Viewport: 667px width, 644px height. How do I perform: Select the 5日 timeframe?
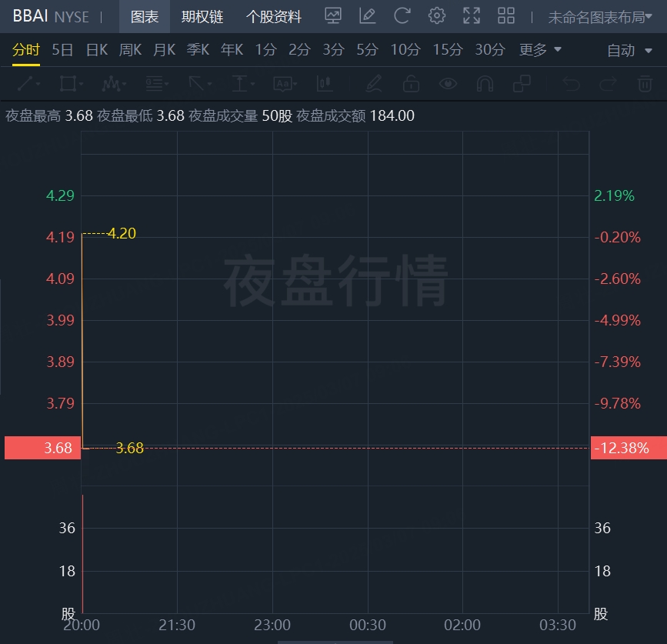62,50
